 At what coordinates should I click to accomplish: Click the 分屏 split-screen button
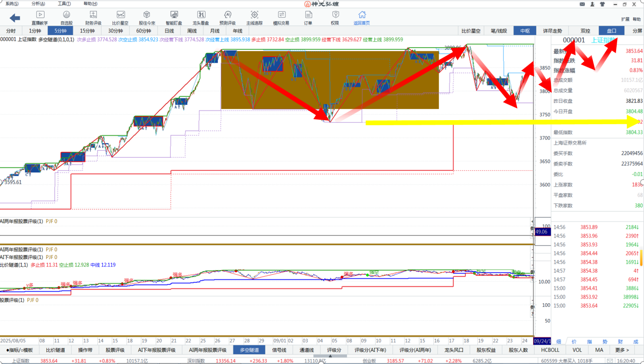tap(637, 31)
